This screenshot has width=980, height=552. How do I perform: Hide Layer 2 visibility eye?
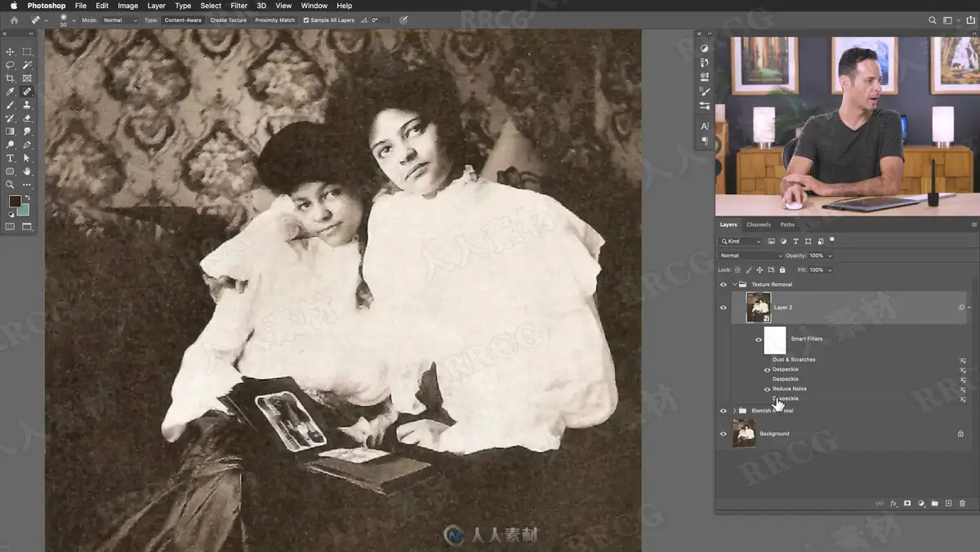[723, 308]
